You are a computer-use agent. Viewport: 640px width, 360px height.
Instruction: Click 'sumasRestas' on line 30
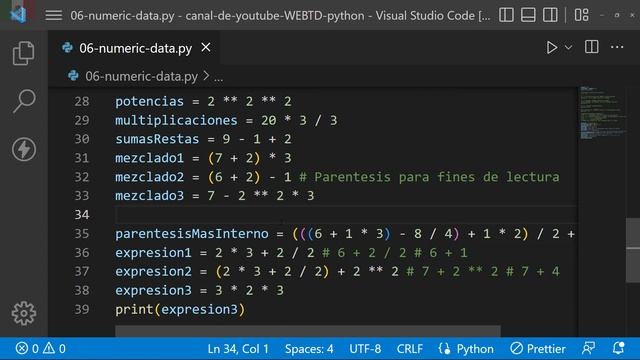point(157,139)
